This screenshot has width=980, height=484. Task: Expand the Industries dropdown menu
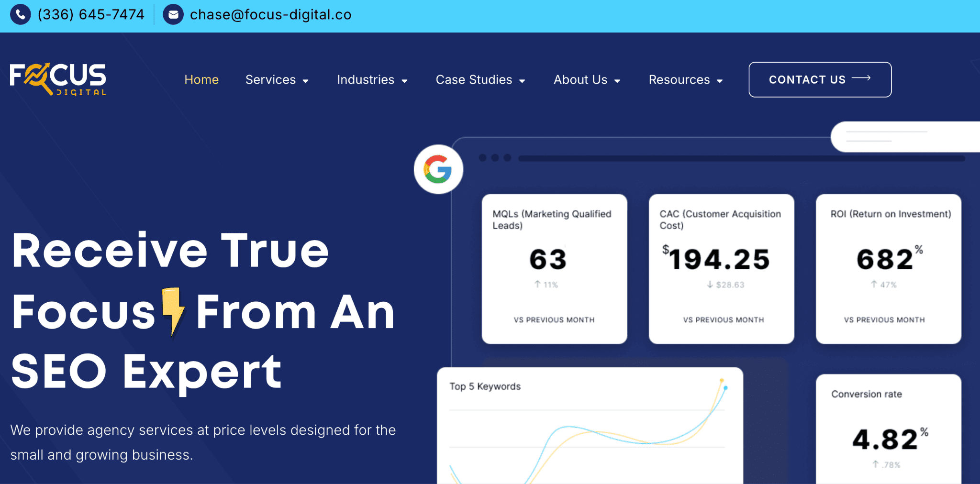[372, 80]
